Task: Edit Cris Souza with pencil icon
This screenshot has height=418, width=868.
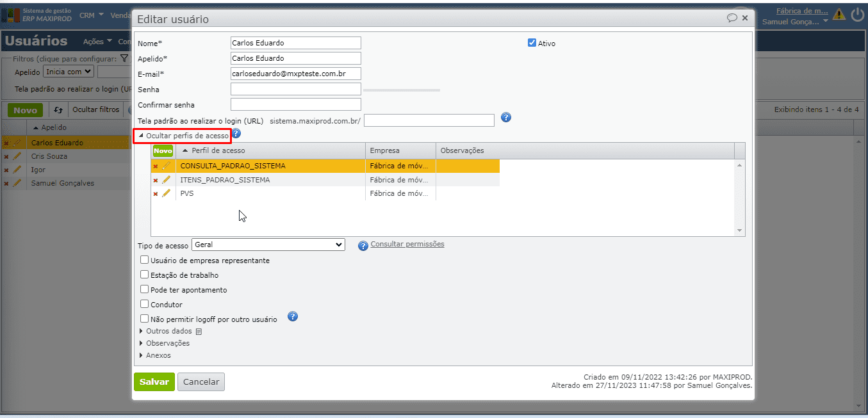Action: coord(17,156)
